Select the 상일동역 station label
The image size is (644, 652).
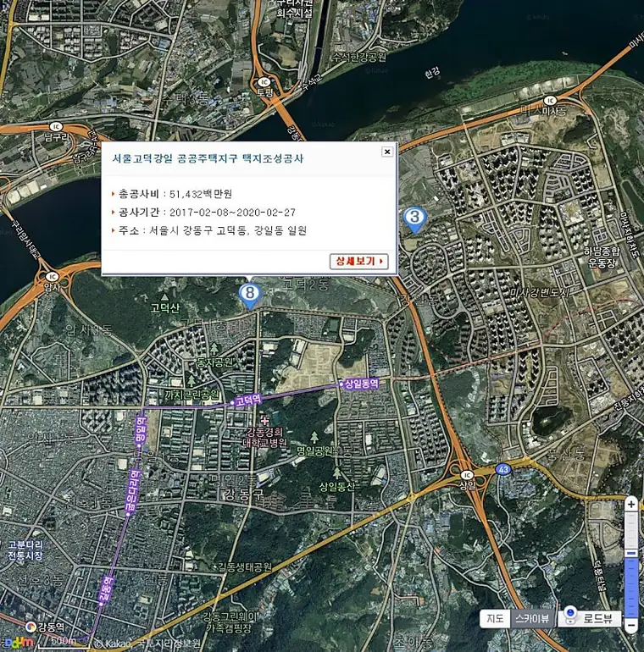(360, 384)
